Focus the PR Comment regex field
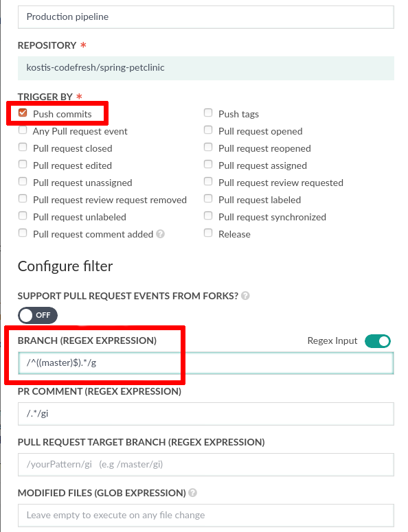Screen dimensions: 408x532 pyautogui.click(x=205, y=414)
